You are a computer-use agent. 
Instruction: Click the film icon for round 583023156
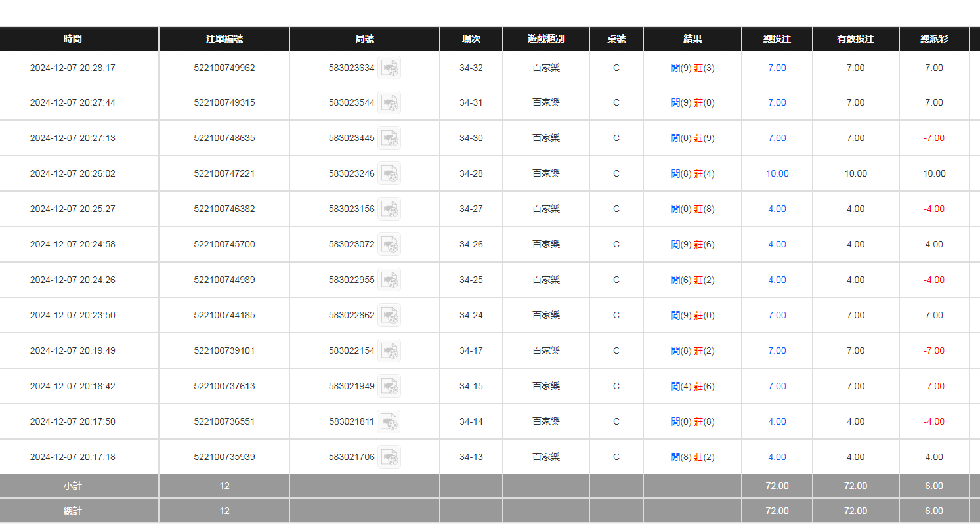point(389,209)
